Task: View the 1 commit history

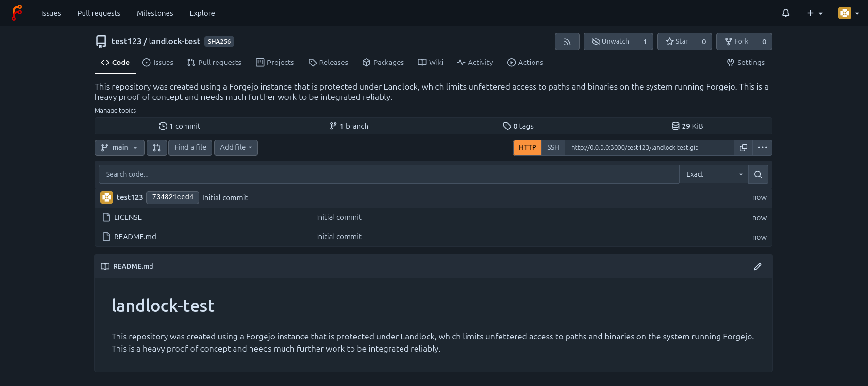Action: tap(179, 126)
